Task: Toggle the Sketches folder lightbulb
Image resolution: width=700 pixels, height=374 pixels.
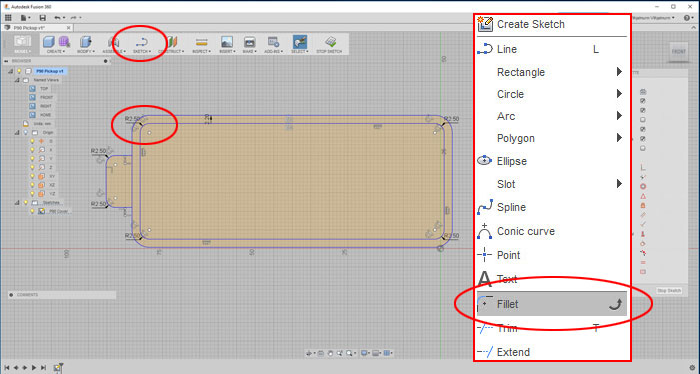Action: pos(25,203)
